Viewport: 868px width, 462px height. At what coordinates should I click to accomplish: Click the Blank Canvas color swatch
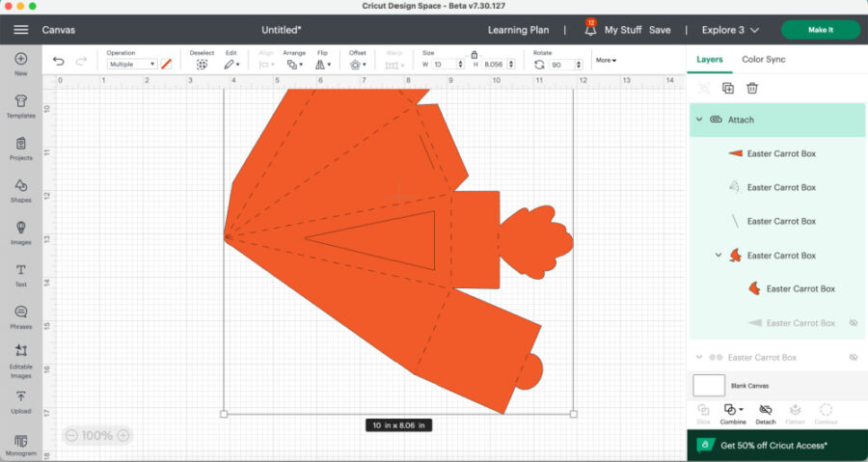pyautogui.click(x=709, y=385)
